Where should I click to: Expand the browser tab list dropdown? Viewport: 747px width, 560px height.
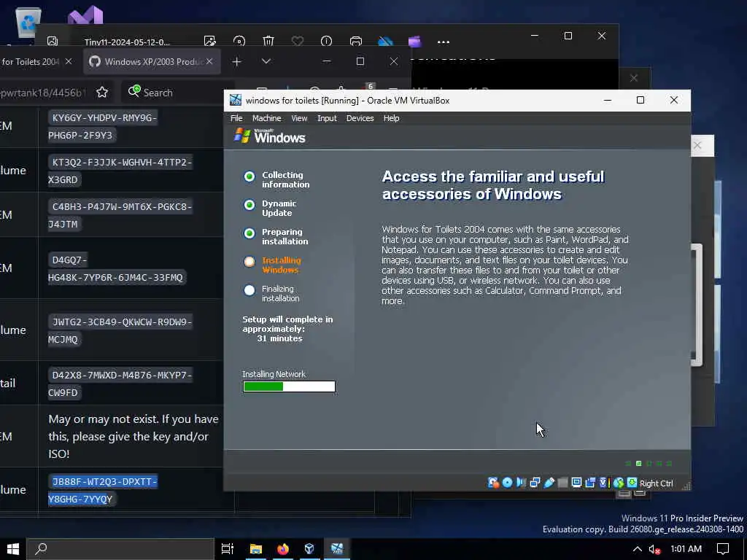[x=266, y=61]
